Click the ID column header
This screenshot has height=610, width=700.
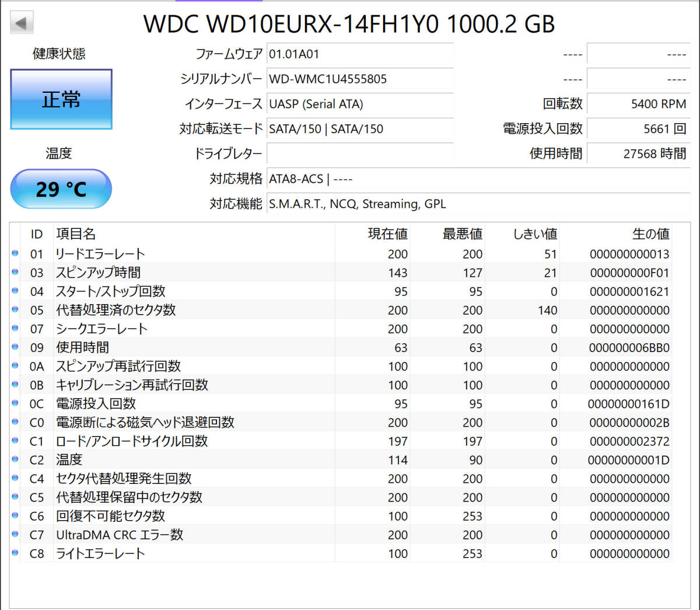click(x=37, y=234)
